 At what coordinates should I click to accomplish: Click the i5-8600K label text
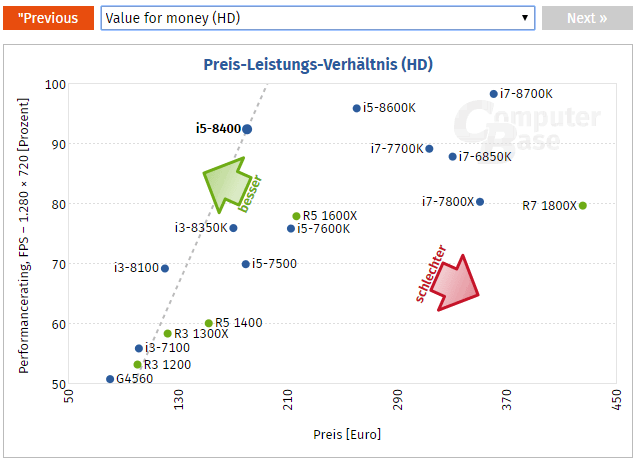(389, 108)
